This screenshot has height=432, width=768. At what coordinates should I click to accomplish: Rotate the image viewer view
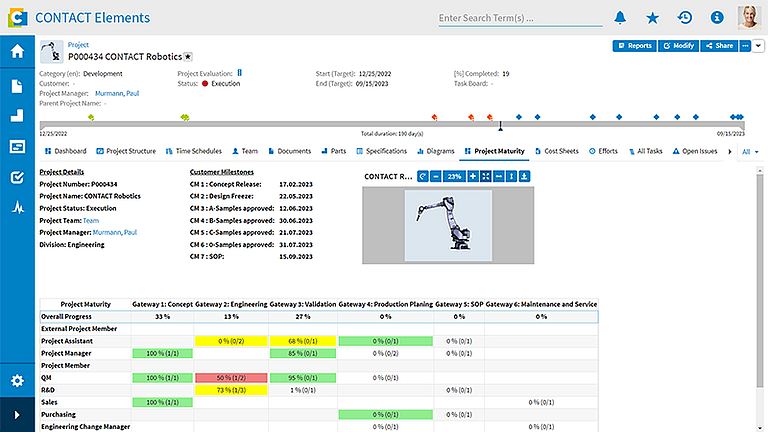click(423, 176)
